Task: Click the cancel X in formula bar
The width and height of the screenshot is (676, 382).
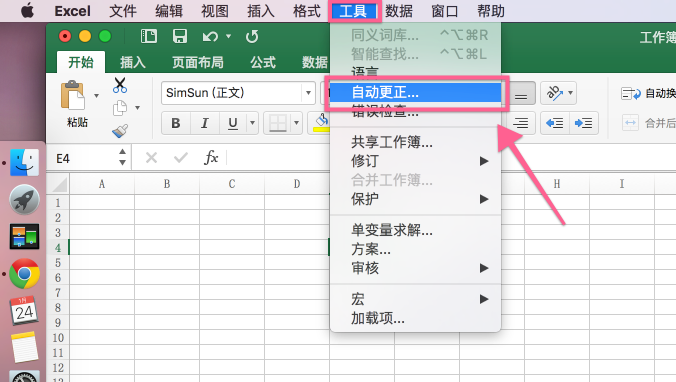Action: (x=151, y=158)
